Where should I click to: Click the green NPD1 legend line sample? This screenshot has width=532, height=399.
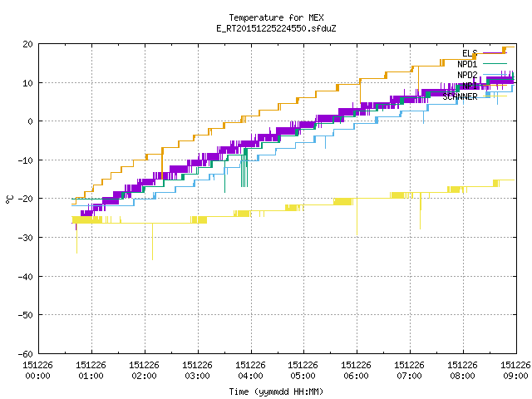[x=495, y=63]
